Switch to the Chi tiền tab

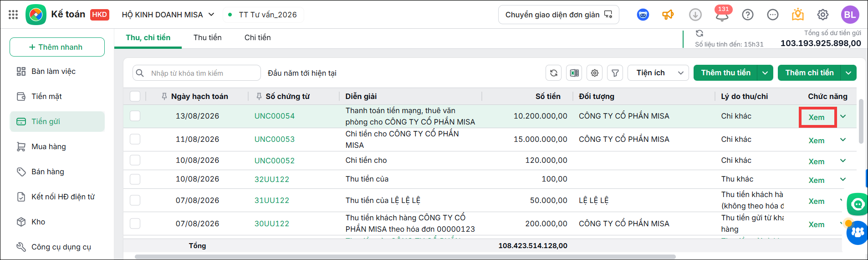pos(258,38)
